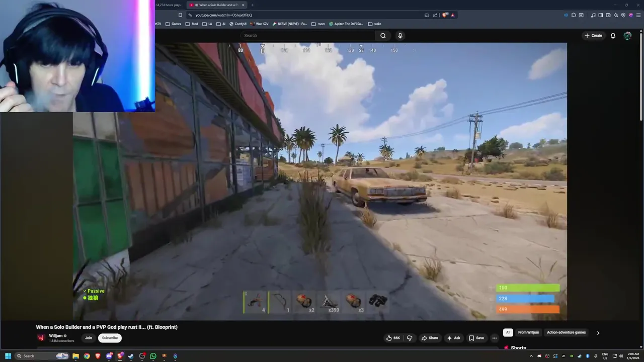The image size is (644, 362).
Task: Show more chips with right arrow
Action: click(x=598, y=332)
